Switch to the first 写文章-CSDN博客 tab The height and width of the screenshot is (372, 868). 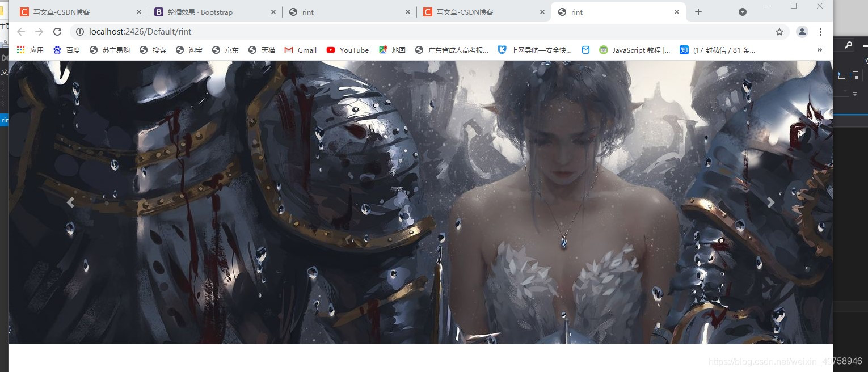click(x=62, y=11)
